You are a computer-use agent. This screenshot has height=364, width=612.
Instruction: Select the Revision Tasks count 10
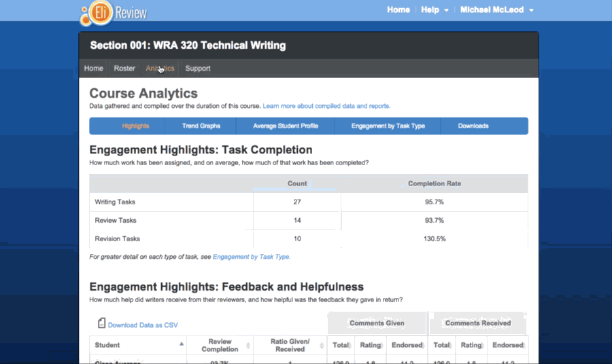click(x=297, y=238)
